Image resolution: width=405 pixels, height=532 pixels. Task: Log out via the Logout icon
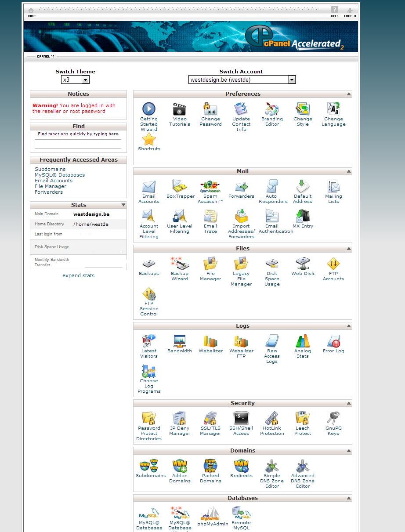(x=350, y=12)
